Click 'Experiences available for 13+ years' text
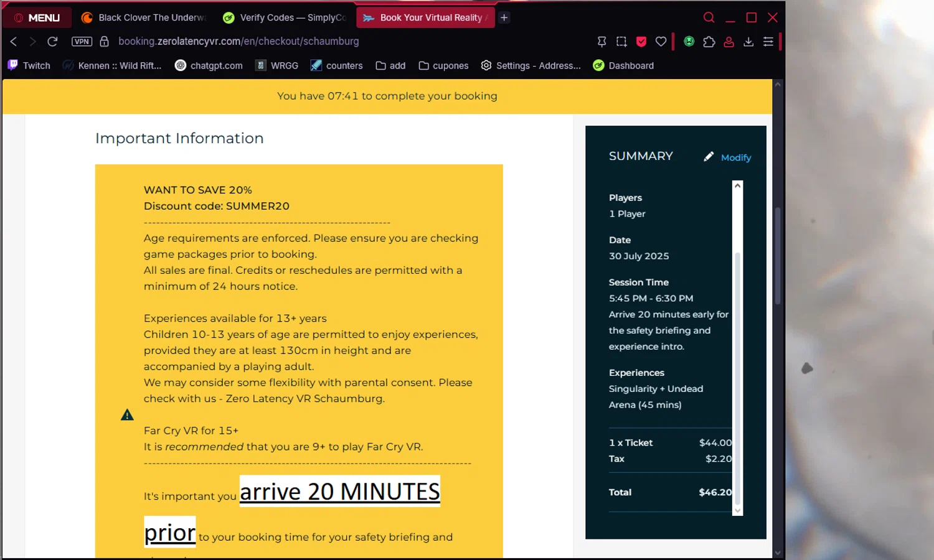The width and height of the screenshot is (934, 560). pos(235,318)
